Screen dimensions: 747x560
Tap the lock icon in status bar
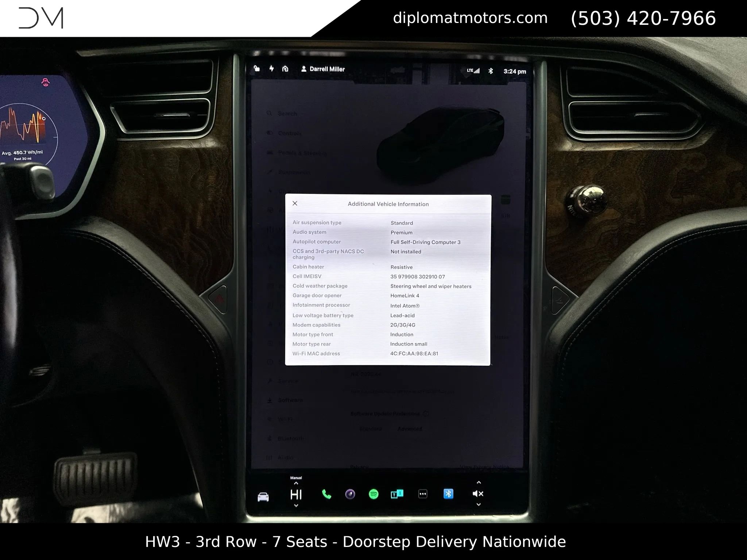[x=257, y=68]
